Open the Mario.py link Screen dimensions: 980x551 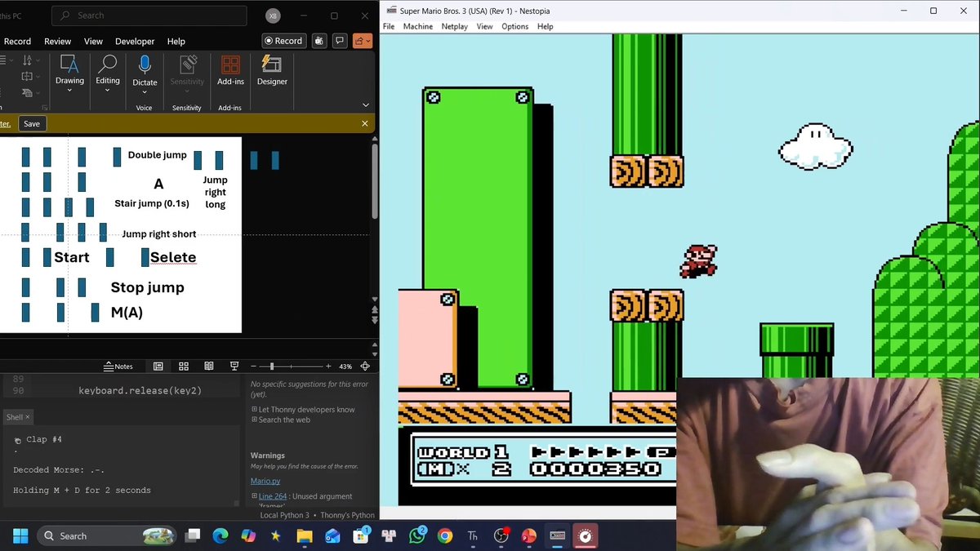click(x=265, y=482)
